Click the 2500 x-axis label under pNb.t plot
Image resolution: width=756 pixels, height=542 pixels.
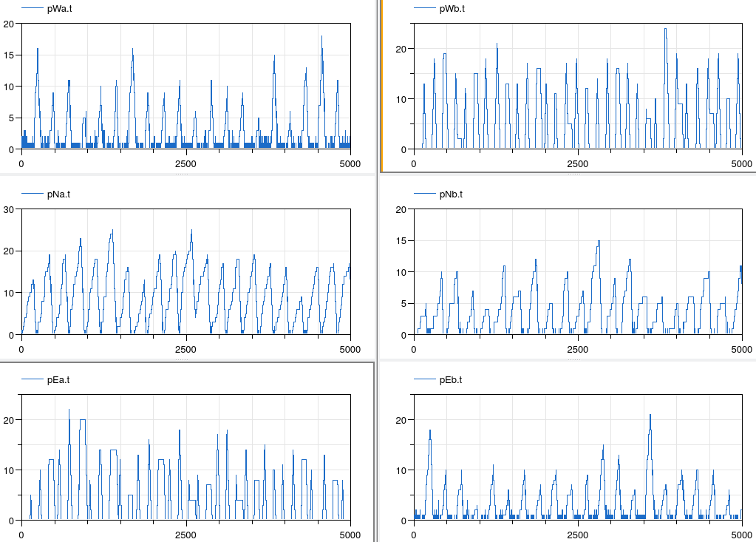pyautogui.click(x=577, y=350)
